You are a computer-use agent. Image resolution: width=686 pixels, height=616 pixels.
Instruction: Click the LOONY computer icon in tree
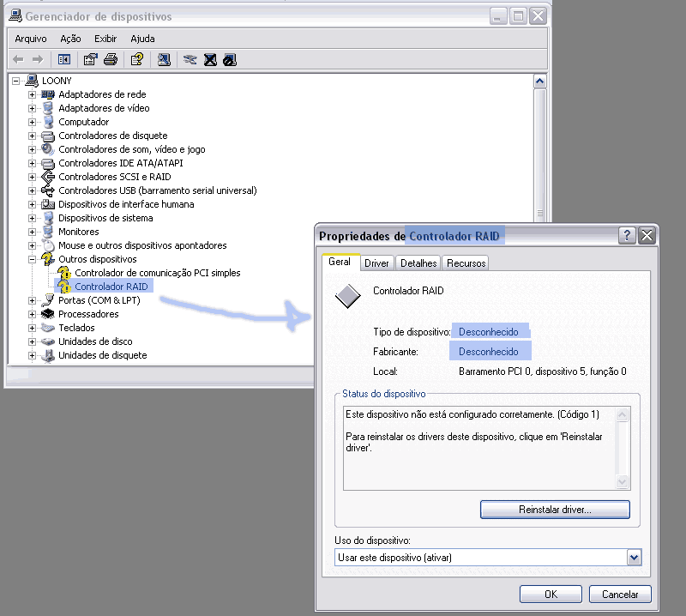tap(32, 81)
